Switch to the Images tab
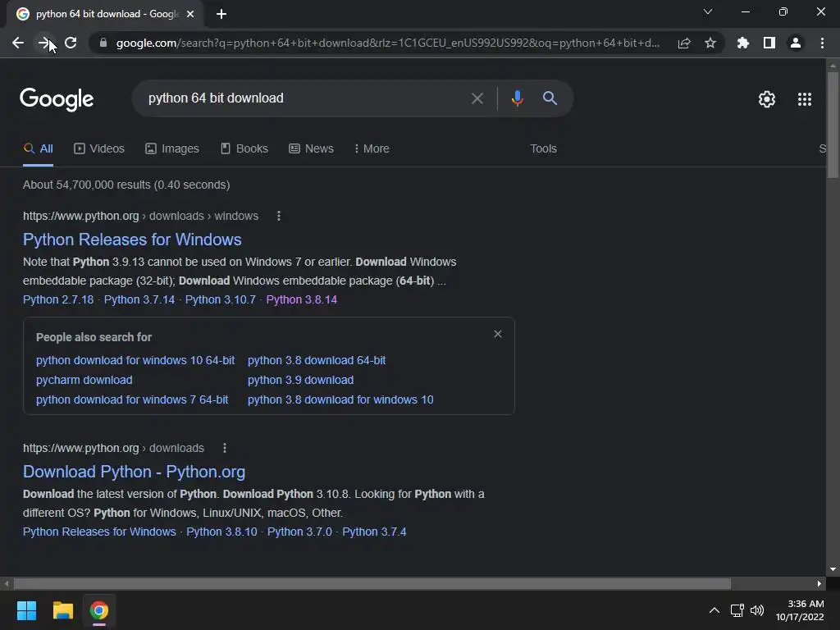840x630 pixels. [x=172, y=148]
